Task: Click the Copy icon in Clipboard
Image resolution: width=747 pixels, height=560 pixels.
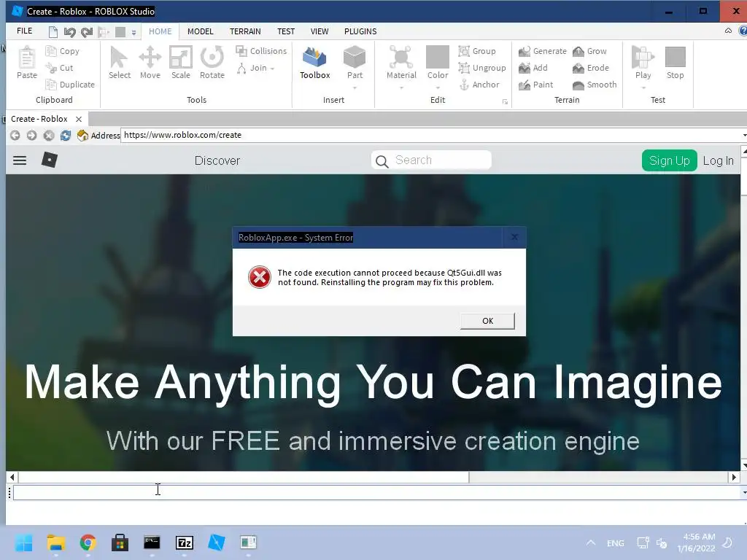Action: coord(50,51)
